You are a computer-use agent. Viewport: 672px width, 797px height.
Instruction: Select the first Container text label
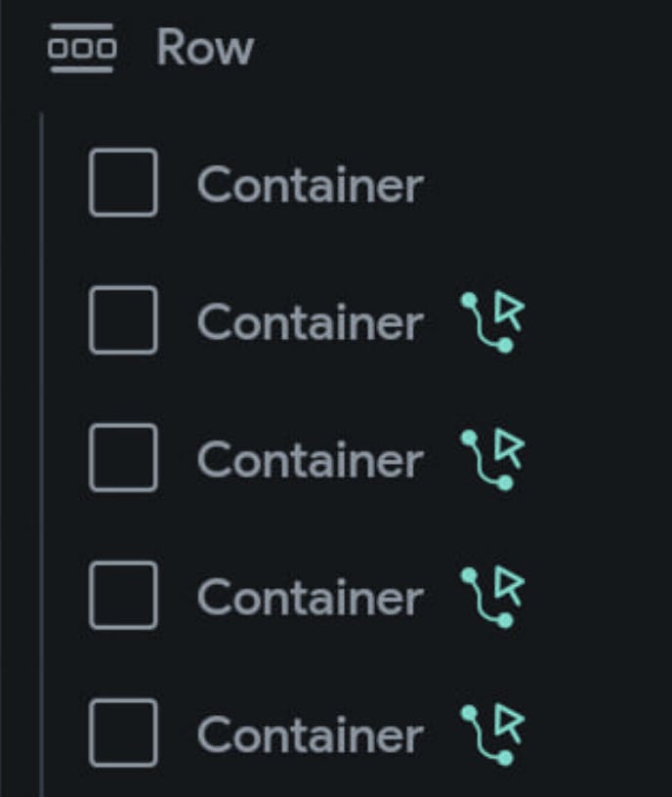(310, 185)
